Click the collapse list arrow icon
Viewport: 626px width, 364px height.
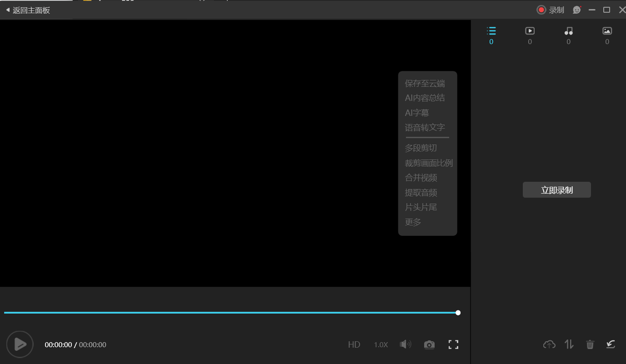611,344
